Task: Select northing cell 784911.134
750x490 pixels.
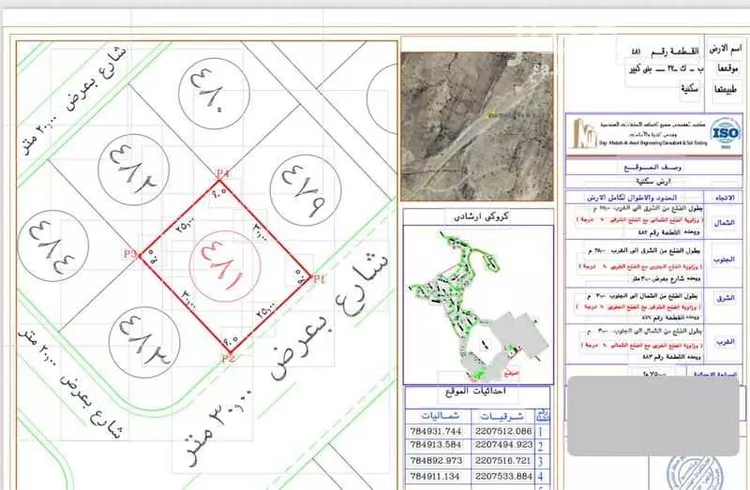Action: [x=435, y=477]
